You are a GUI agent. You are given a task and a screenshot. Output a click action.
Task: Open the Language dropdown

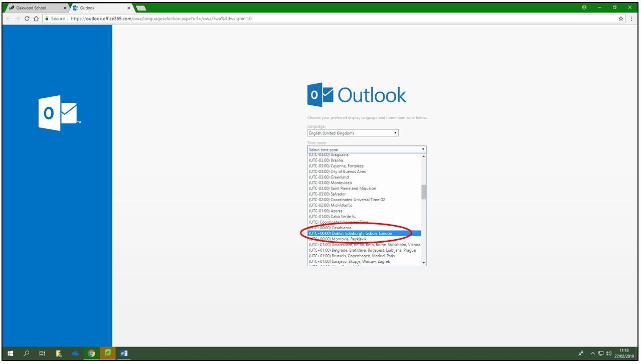[x=353, y=133]
